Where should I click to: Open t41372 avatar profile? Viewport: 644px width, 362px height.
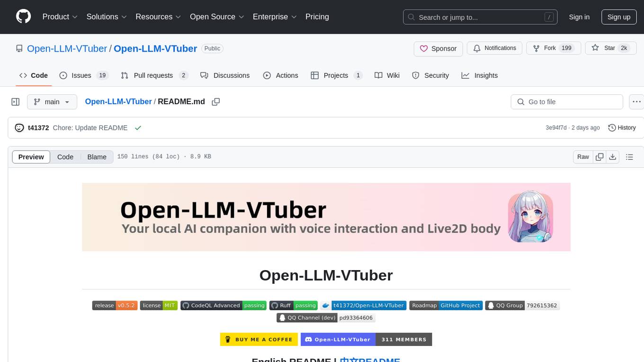coord(19,128)
